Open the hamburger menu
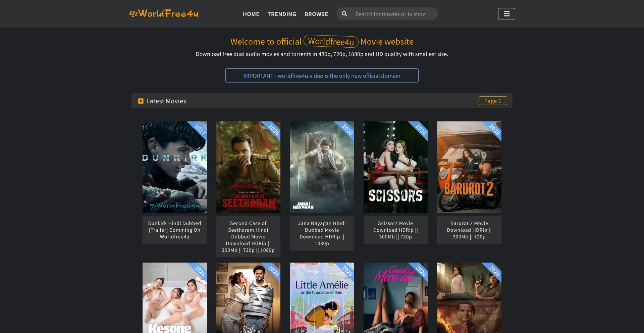This screenshot has width=644, height=333. 506,14
